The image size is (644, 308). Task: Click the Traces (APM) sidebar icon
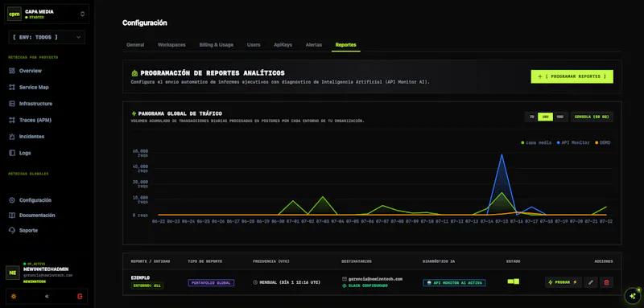(12, 120)
